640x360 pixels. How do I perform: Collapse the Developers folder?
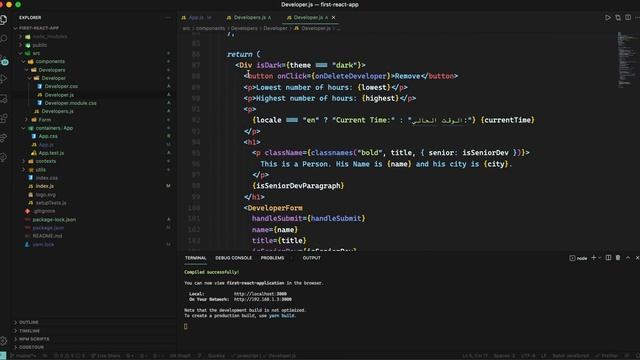pyautogui.click(x=51, y=70)
